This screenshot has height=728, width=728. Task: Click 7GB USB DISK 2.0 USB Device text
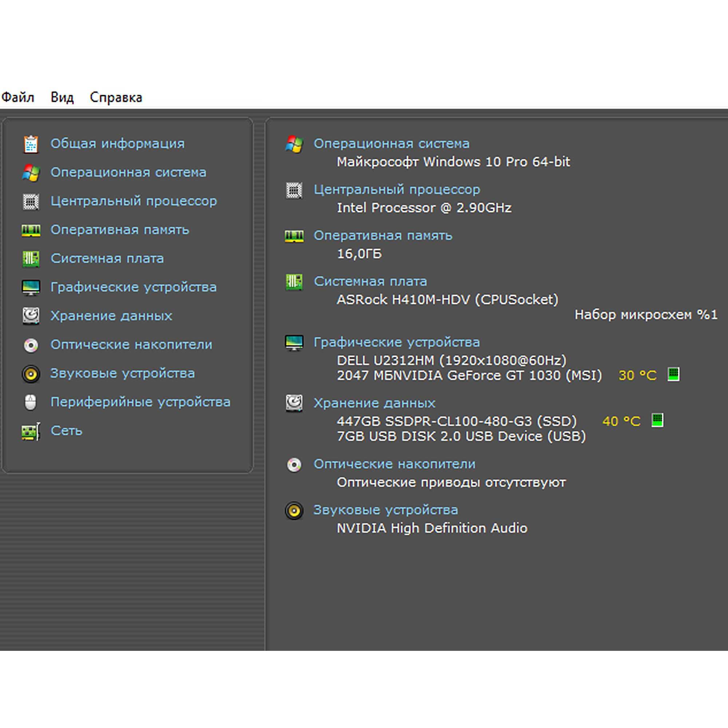461,436
